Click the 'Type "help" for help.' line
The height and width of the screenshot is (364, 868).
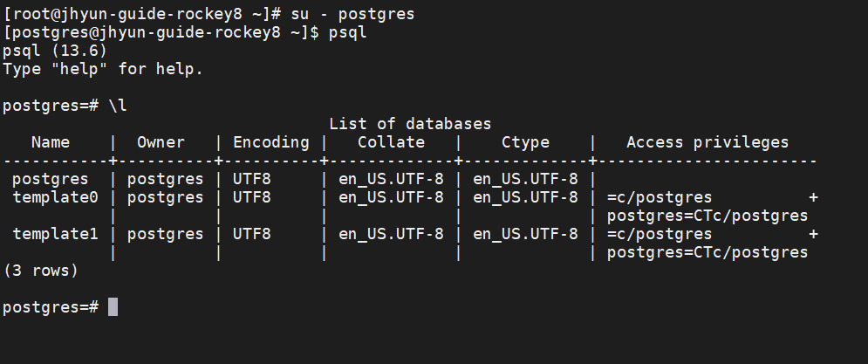(x=103, y=69)
